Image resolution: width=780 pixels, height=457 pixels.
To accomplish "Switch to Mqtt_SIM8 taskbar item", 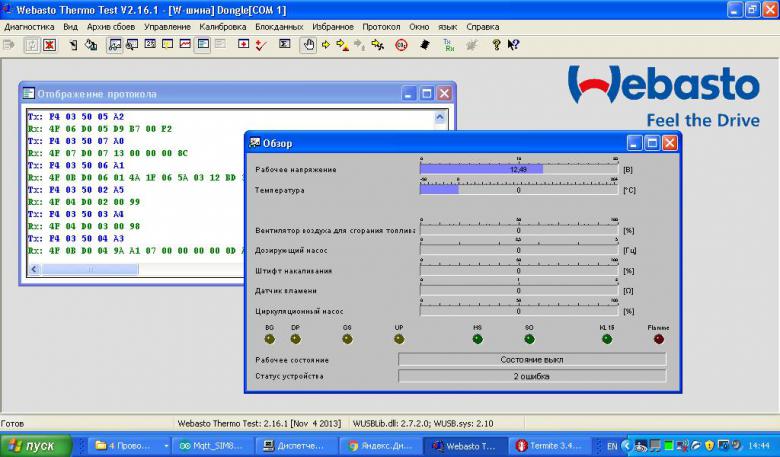I will point(212,446).
